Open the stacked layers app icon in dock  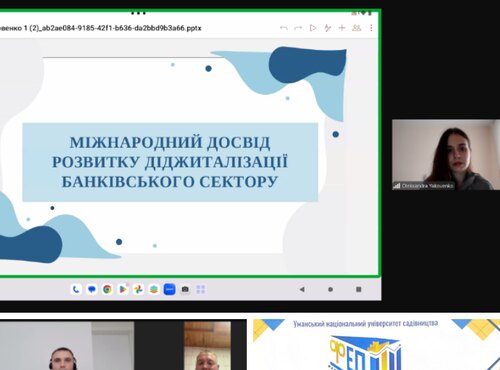tap(154, 289)
